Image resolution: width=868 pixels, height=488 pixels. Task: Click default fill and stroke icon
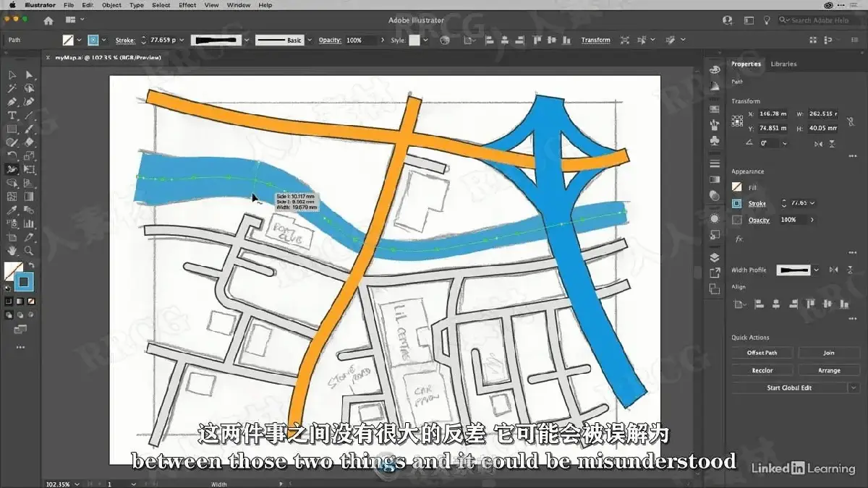click(x=7, y=288)
